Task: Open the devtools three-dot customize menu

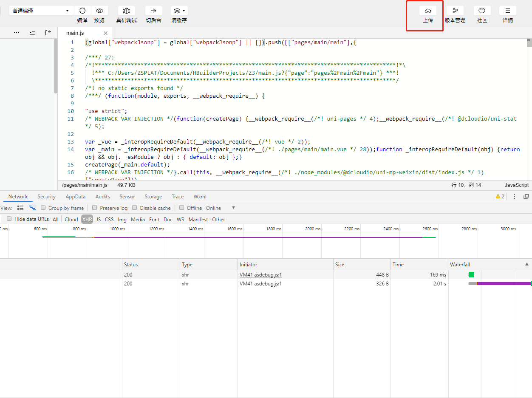Action: (514, 197)
